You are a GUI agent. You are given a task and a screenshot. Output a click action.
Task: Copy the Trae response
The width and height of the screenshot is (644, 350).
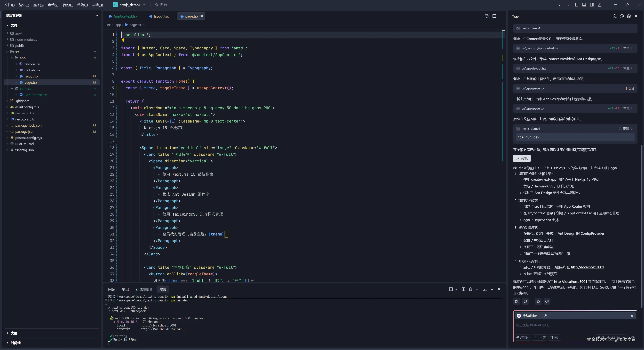516,301
